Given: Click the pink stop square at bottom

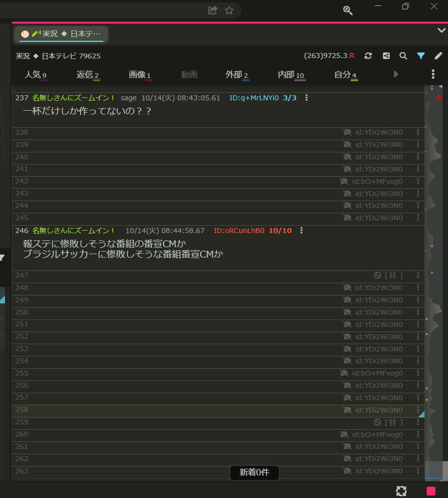Looking at the screenshot, I should click(431, 491).
